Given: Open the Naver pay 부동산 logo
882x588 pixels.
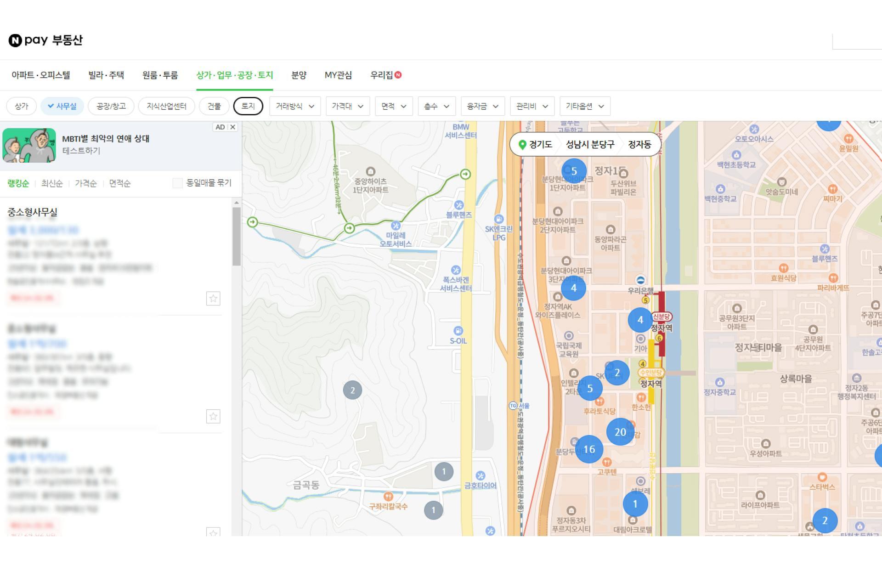Looking at the screenshot, I should click(x=45, y=40).
